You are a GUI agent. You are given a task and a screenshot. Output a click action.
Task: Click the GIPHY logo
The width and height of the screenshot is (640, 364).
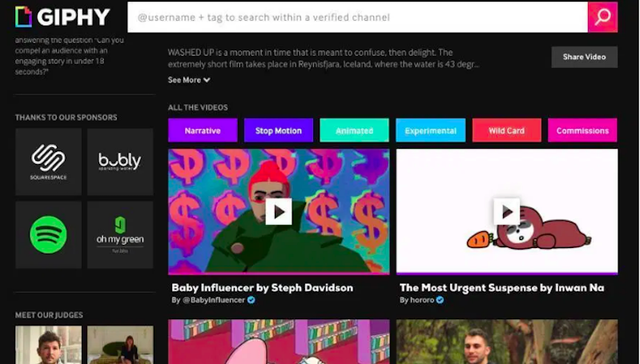(62, 17)
